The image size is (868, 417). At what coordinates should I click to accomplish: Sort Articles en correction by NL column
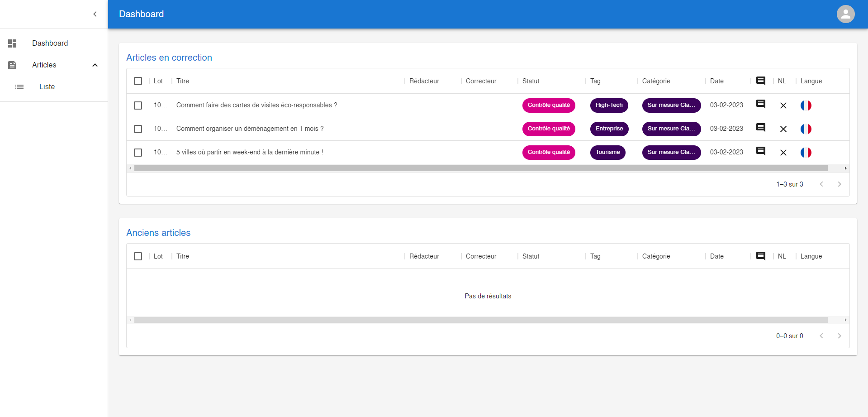(782, 81)
